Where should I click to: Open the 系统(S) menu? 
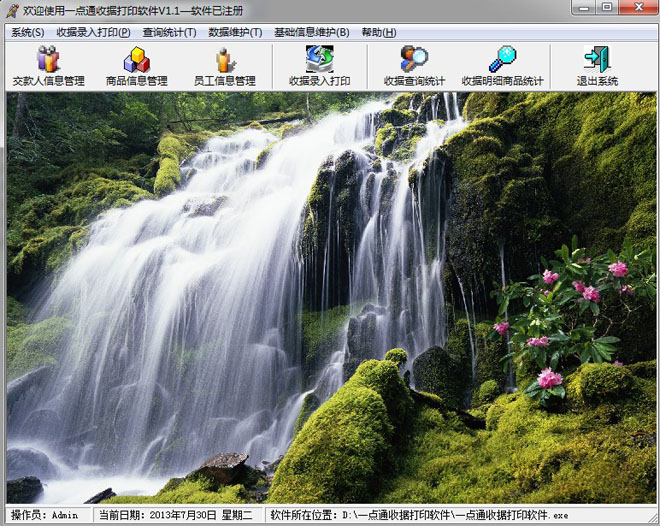tap(28, 32)
